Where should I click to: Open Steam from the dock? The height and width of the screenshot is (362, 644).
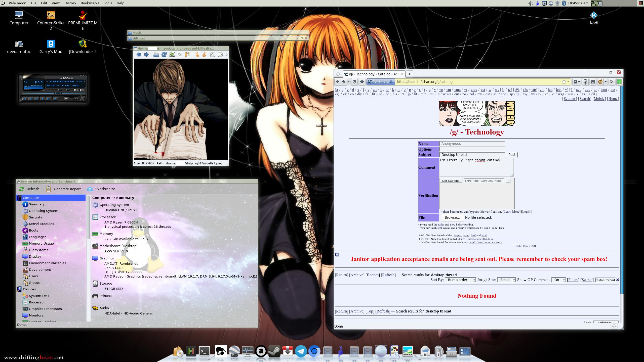tap(274, 351)
